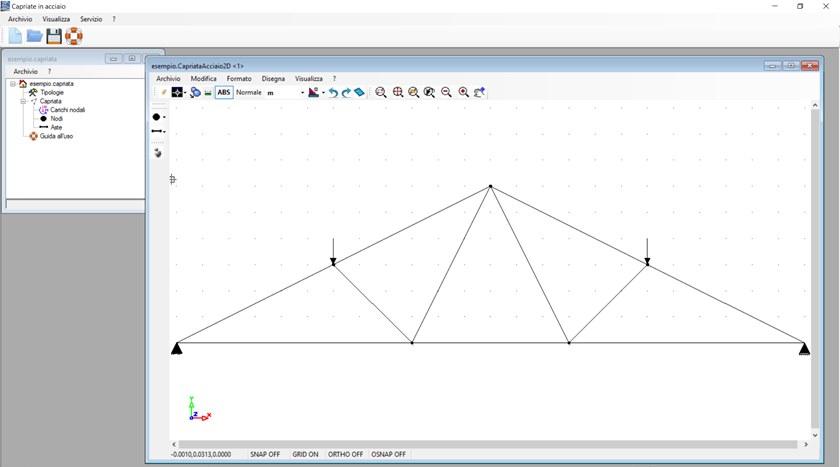Collapse the Capriata tree node
Viewport: 840px width, 467px height.
click(x=23, y=101)
